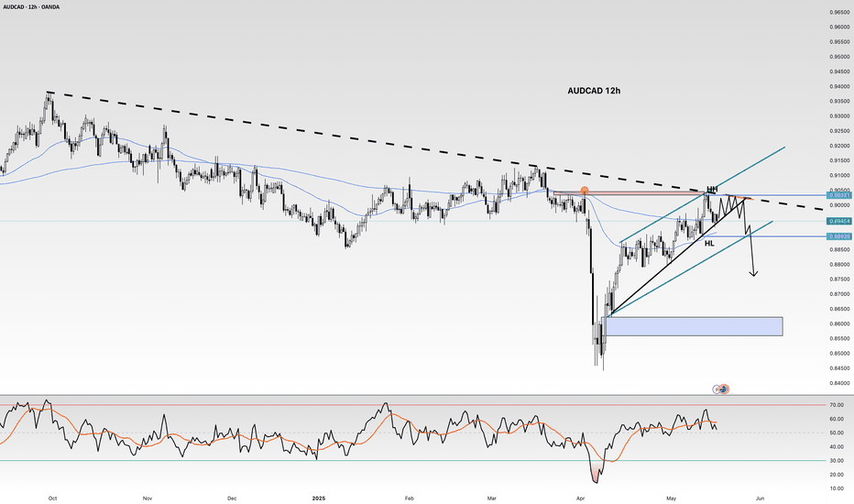Image resolution: width=854 pixels, height=504 pixels.
Task: Click the AUDCAD · 12h · OANDA symbol title
Action: [x=31, y=7]
